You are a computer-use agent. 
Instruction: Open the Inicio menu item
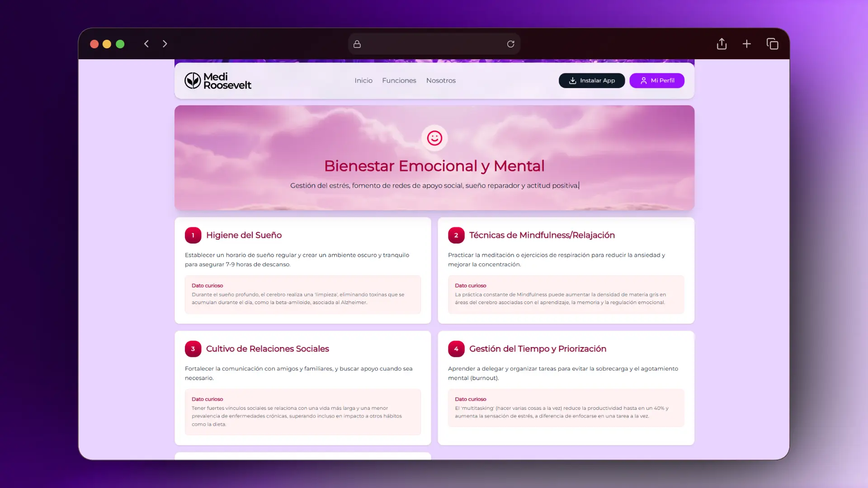tap(363, 80)
